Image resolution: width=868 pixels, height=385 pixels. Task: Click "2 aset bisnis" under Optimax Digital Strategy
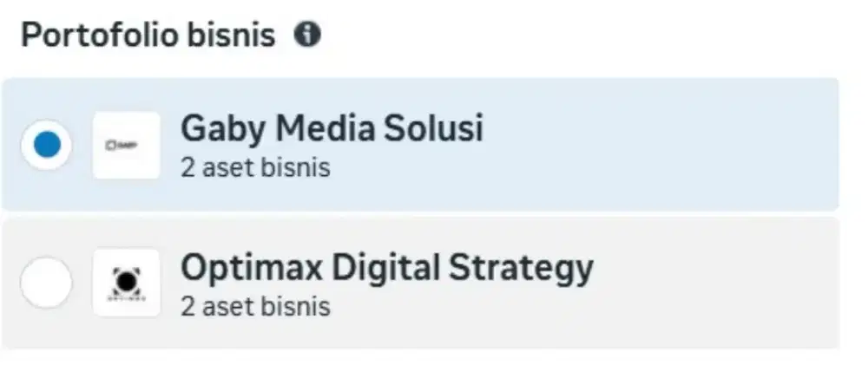coord(255,305)
